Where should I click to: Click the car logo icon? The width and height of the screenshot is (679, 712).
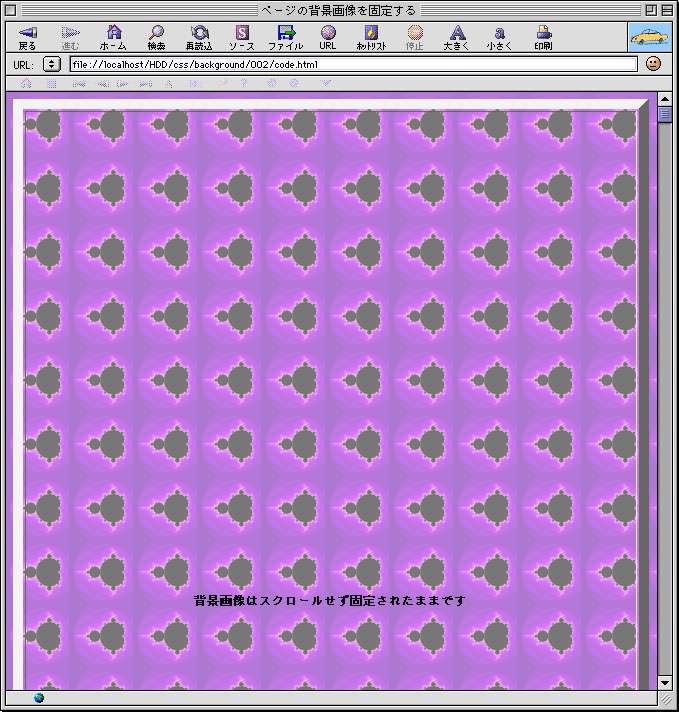pos(650,37)
